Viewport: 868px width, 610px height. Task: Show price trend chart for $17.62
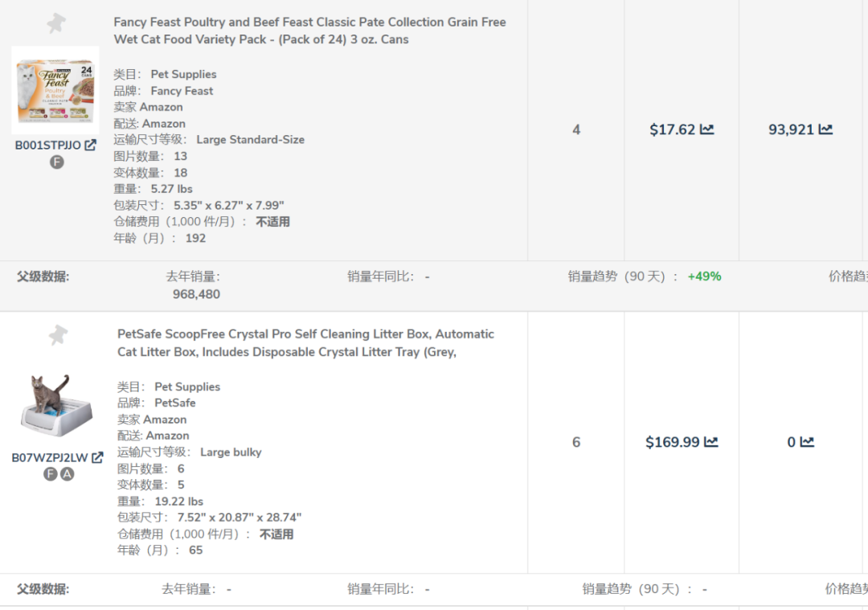pyautogui.click(x=706, y=129)
